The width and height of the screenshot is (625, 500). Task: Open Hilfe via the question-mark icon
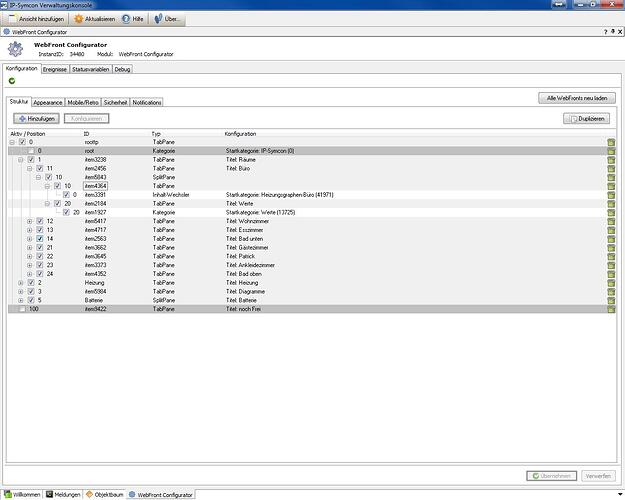tap(126, 19)
